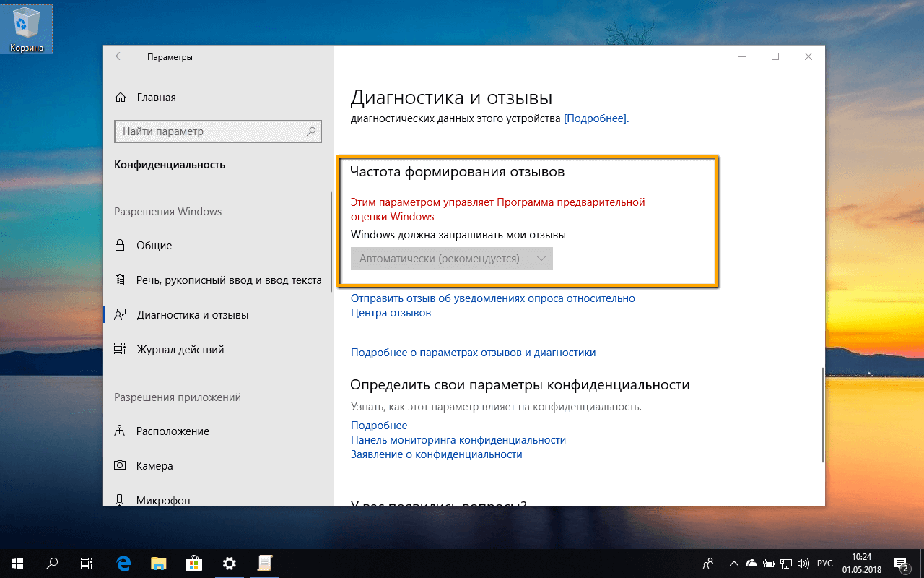
Task: Follow the [Подробнее] link
Action: pyautogui.click(x=595, y=117)
